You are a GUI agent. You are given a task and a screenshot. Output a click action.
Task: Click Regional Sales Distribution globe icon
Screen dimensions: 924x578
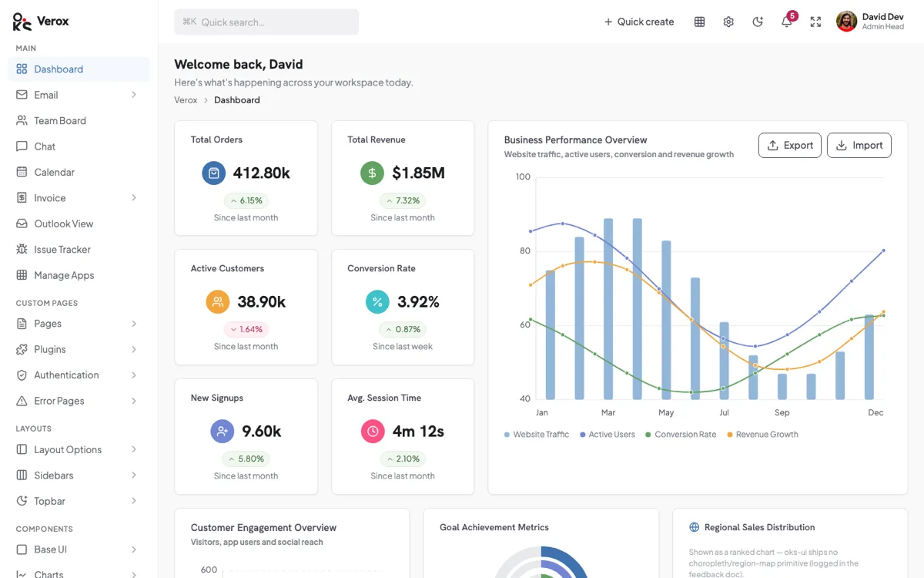(694, 527)
